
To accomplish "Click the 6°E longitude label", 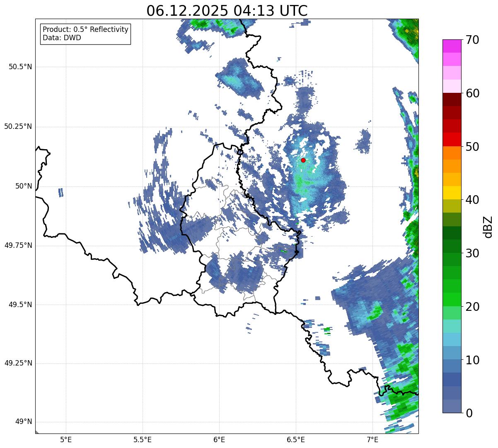I will click(219, 440).
